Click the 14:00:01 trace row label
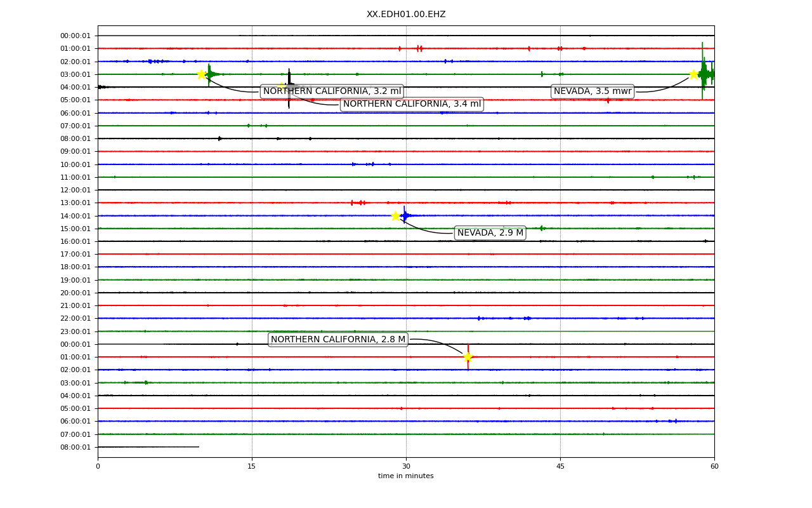Screen dimensions: 812x508 click(x=75, y=216)
